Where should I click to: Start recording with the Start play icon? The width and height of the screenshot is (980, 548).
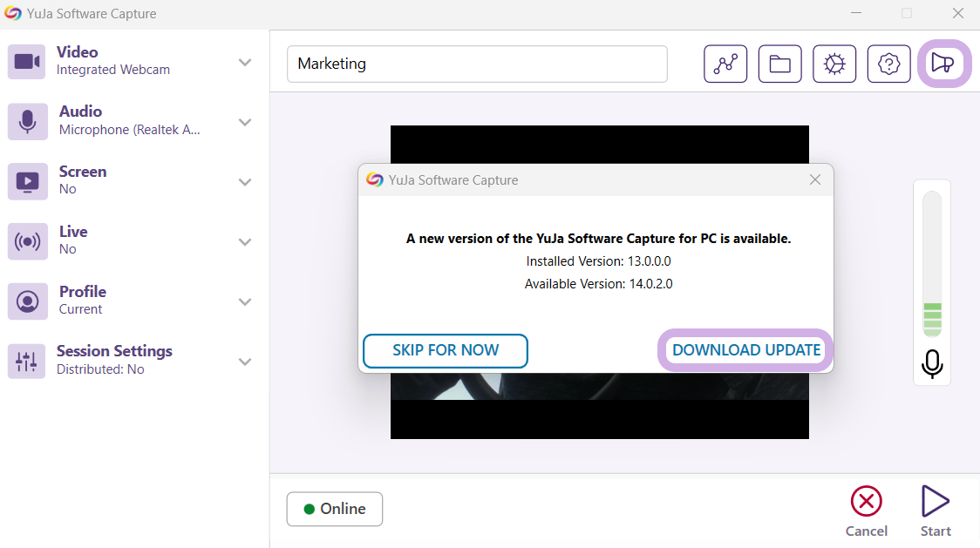[935, 501]
